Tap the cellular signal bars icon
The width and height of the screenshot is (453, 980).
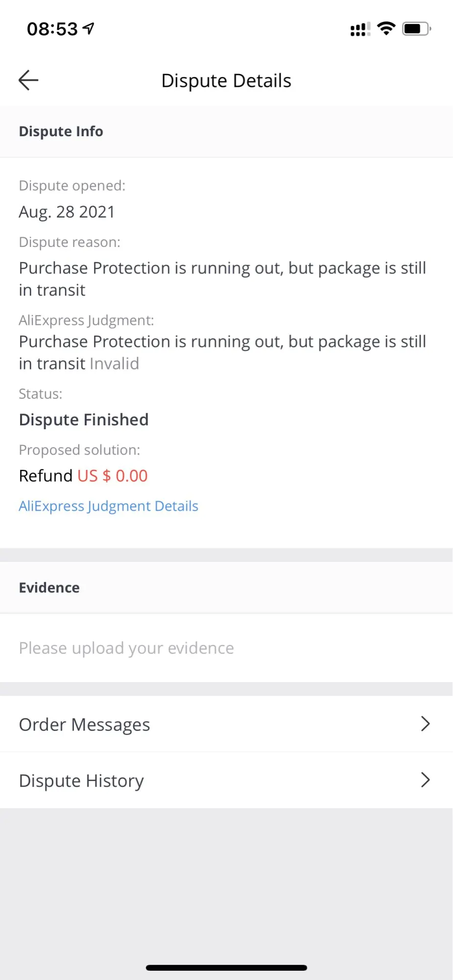(x=360, y=29)
